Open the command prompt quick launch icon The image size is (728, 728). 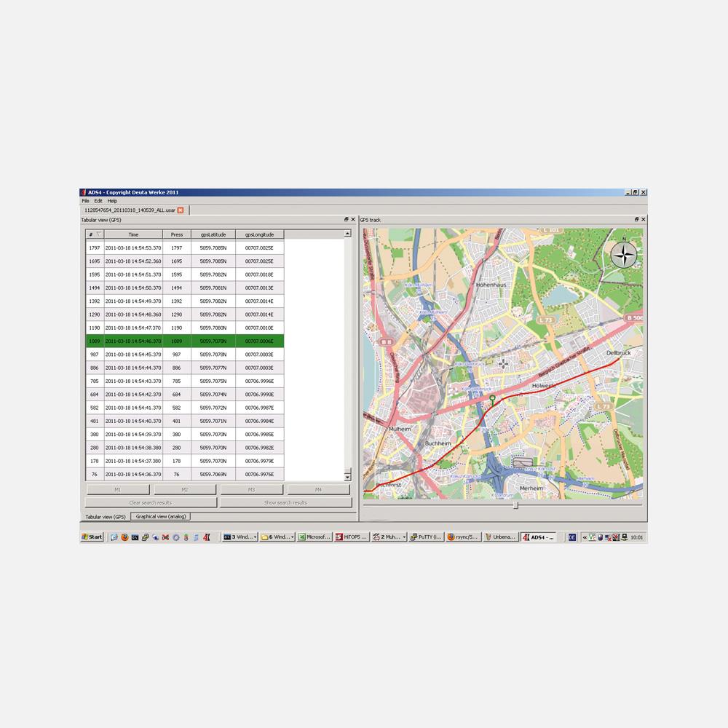tap(135, 537)
